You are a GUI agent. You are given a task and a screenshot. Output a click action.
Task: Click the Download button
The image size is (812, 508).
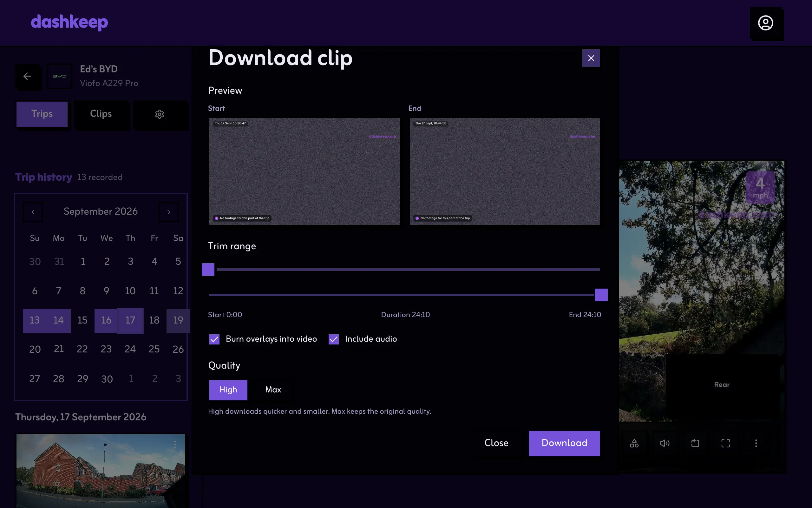pyautogui.click(x=564, y=443)
